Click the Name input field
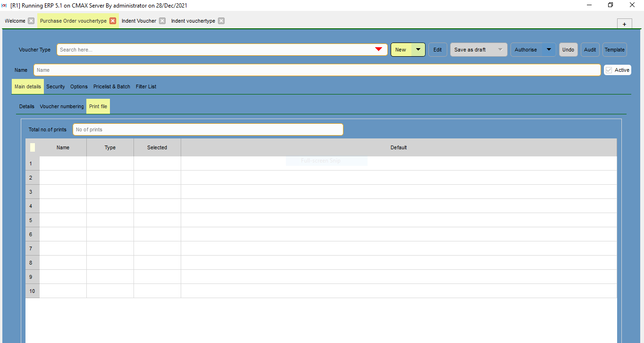644x343 pixels. (317, 70)
